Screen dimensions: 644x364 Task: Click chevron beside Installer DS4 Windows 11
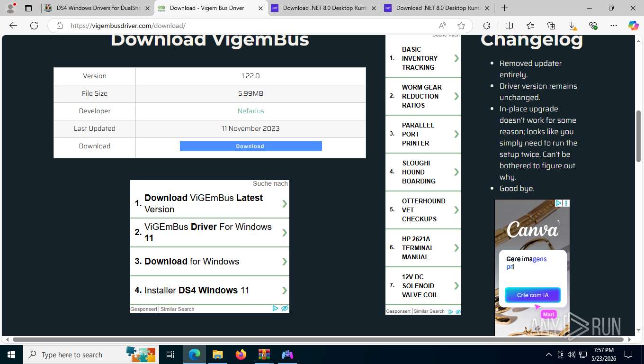(284, 290)
